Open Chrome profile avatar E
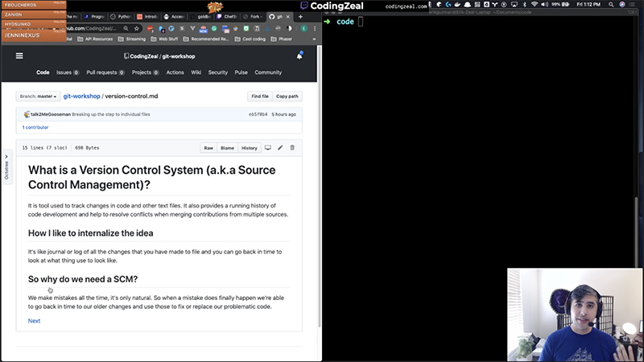 point(304,28)
